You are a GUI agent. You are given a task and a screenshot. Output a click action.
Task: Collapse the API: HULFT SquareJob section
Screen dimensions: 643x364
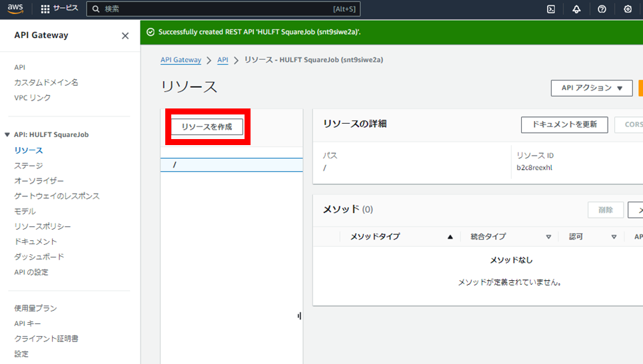click(x=7, y=134)
